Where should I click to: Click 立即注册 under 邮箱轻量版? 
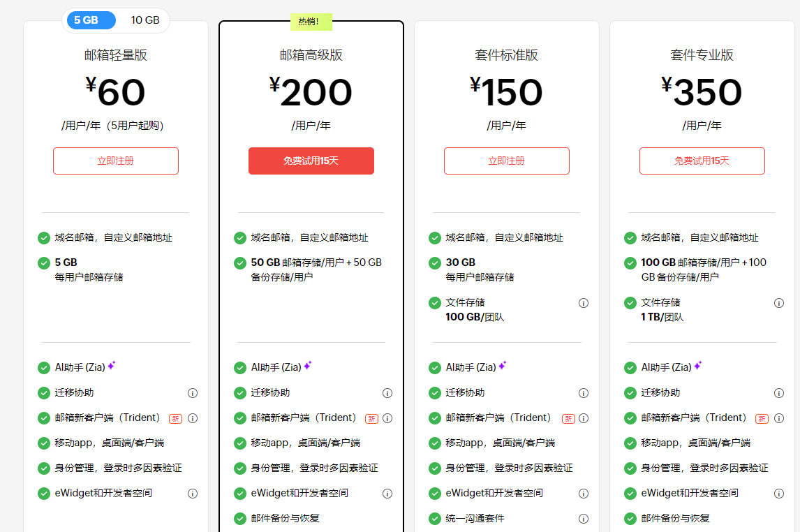pyautogui.click(x=115, y=161)
